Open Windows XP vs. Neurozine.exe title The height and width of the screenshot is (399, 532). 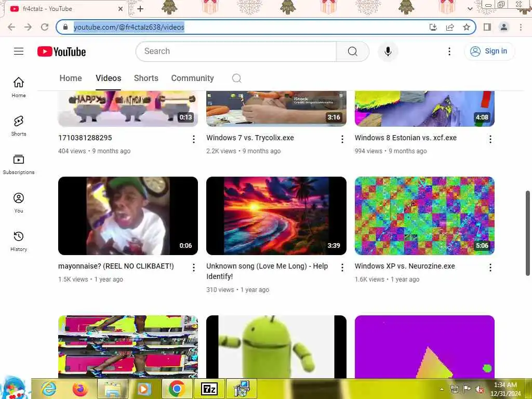click(405, 266)
